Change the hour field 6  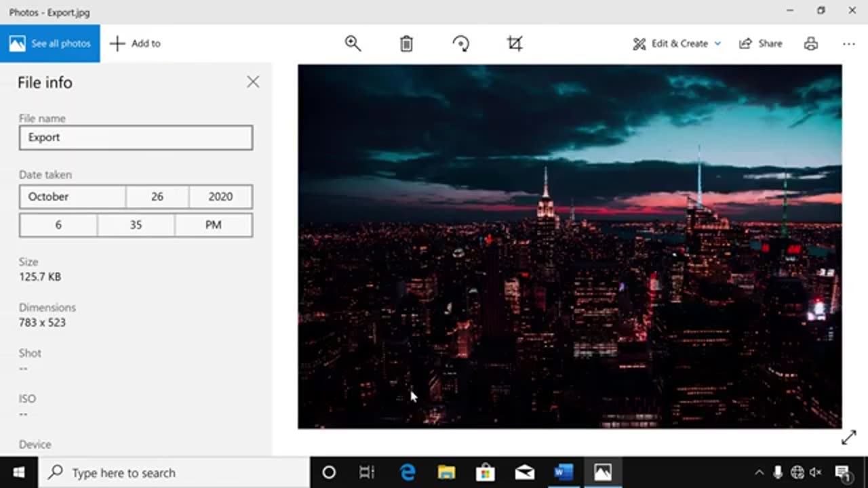[x=58, y=225]
